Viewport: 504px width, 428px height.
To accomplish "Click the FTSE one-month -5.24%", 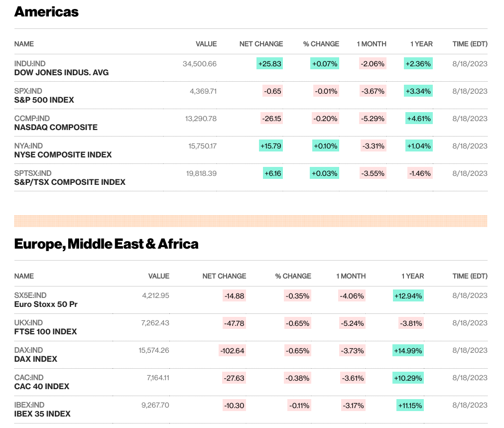I will (352, 323).
